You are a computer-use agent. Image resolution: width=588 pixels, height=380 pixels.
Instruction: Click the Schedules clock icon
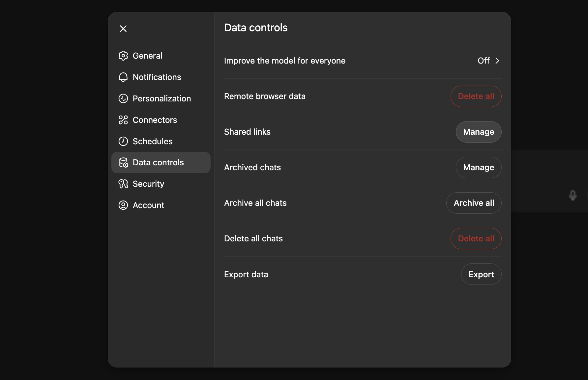coord(123,141)
